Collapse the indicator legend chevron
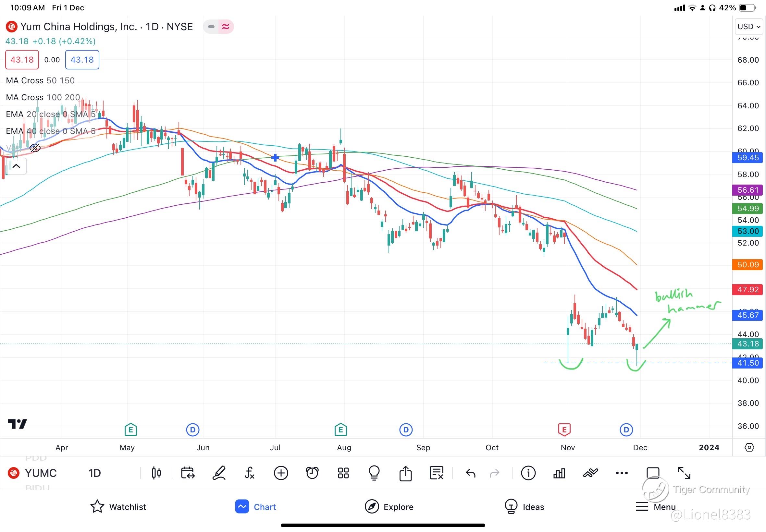The height and width of the screenshot is (532, 766). coord(16,166)
